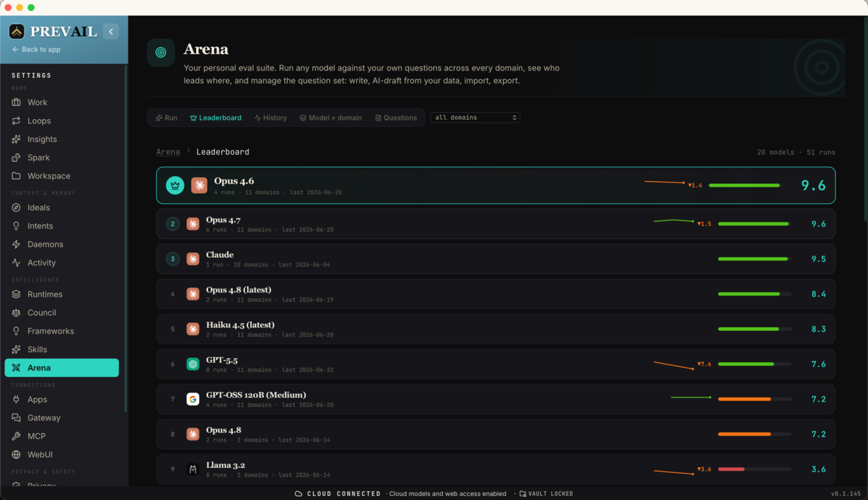
Task: Click the 9.5 score for Claude
Action: [818, 259]
